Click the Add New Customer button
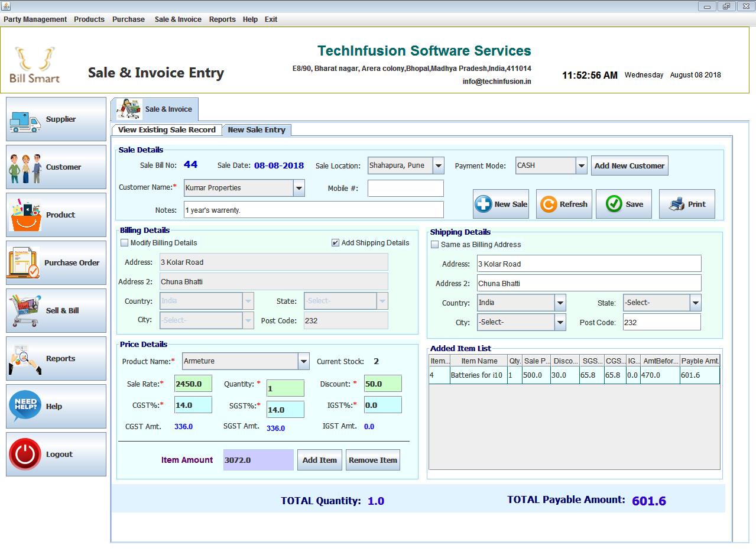Viewport: 756px width, 558px height. point(630,166)
